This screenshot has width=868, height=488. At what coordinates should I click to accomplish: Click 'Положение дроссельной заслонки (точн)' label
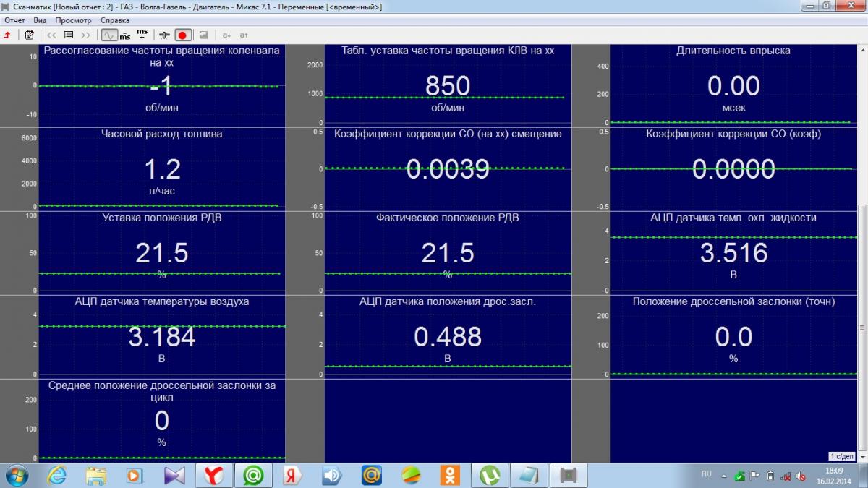pyautogui.click(x=733, y=301)
